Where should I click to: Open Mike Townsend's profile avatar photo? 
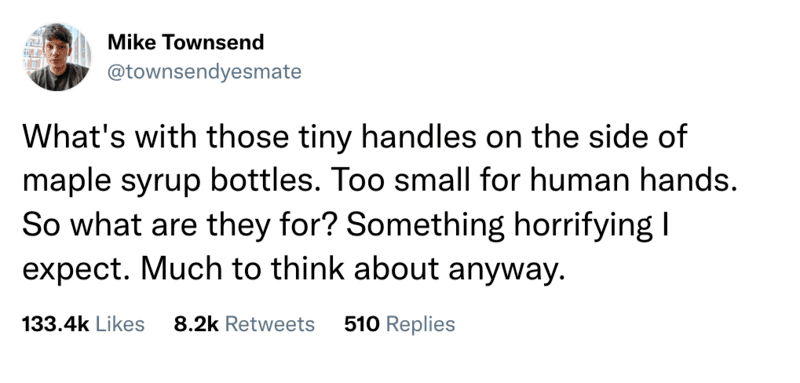coord(57,57)
